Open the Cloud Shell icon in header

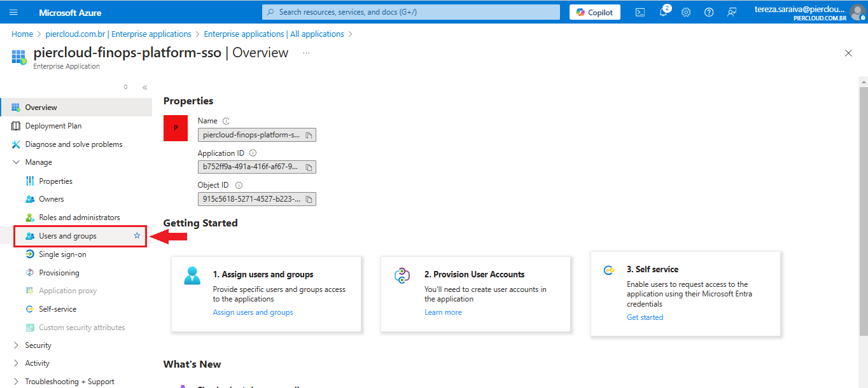tap(640, 12)
